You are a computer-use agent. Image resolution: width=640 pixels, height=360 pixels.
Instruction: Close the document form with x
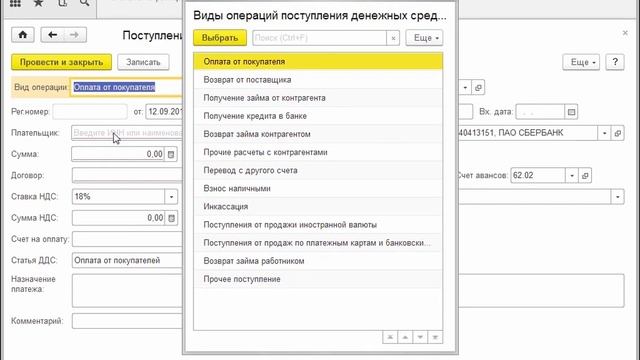tap(625, 33)
